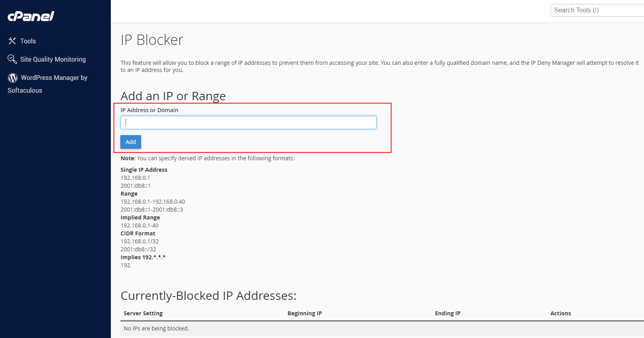Screen dimensions: 644x338
Task: Click the 'IP Address or Domain' label
Action: (x=149, y=110)
